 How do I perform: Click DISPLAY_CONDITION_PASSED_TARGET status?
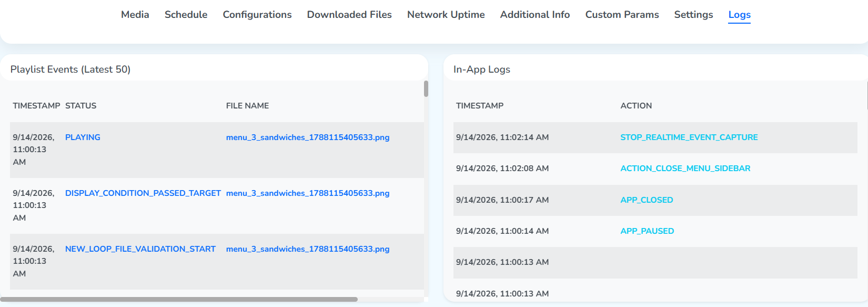point(143,193)
